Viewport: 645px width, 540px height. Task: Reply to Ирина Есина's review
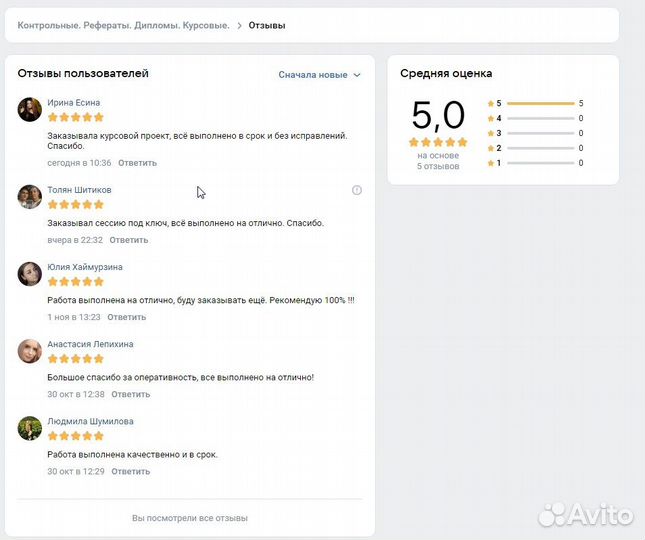click(x=137, y=163)
